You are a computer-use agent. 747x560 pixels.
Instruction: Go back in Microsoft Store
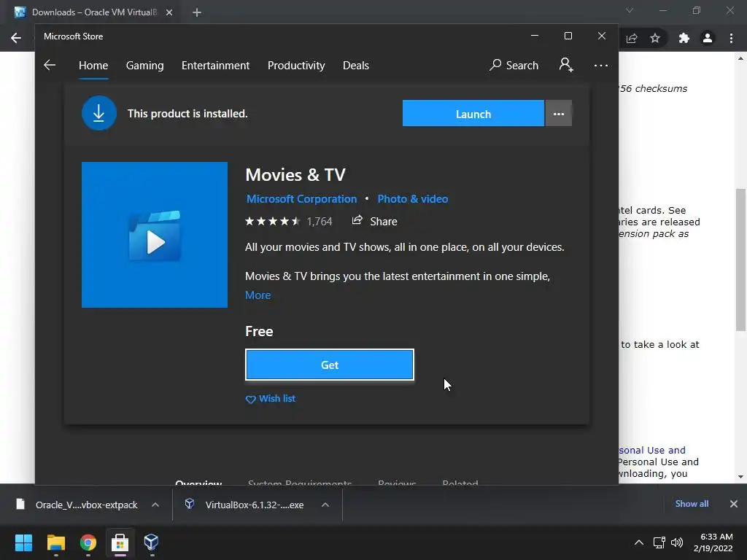(x=50, y=65)
